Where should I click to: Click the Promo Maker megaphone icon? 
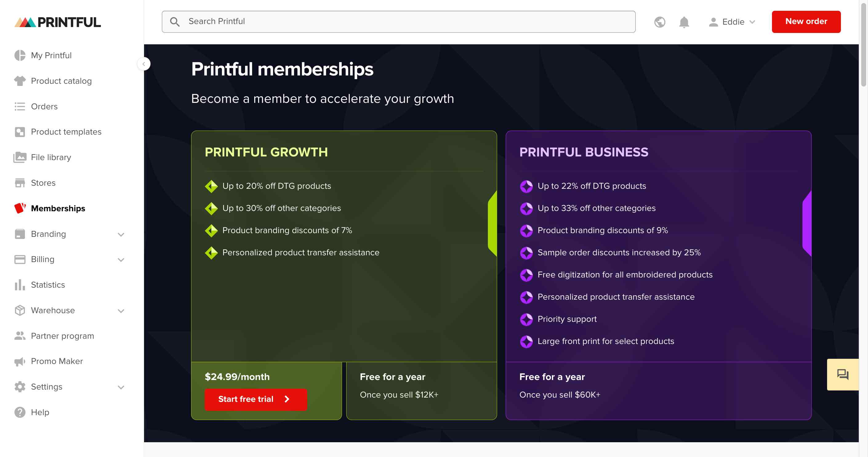pyautogui.click(x=19, y=361)
